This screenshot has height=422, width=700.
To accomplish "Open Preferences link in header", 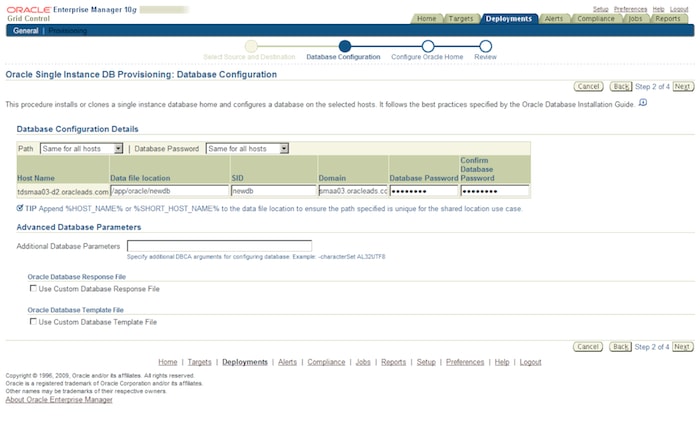I will click(630, 9).
